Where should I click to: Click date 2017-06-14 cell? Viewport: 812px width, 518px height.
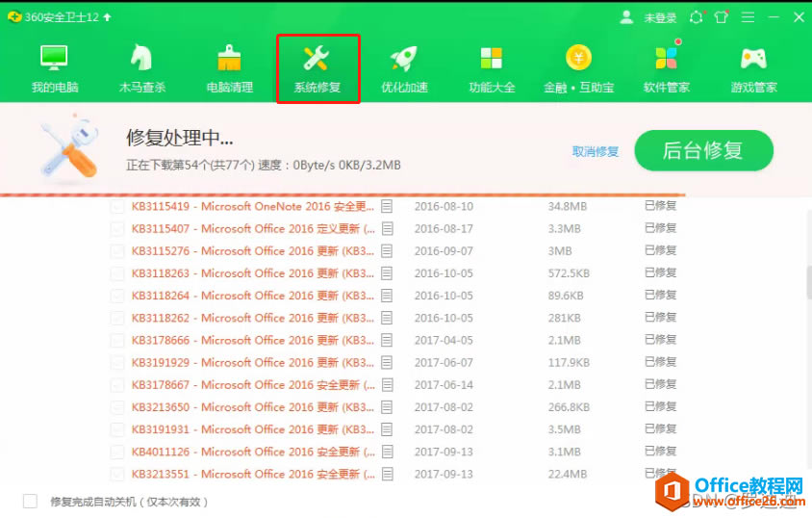tap(444, 385)
